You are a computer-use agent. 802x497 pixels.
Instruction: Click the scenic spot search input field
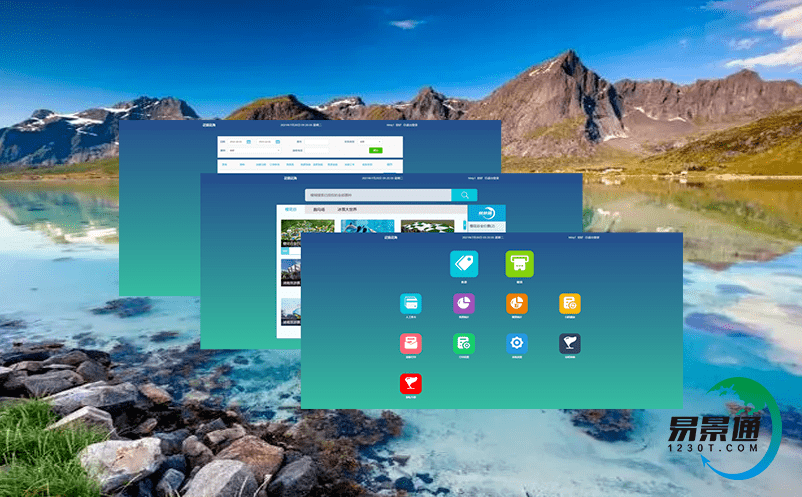tap(378, 195)
